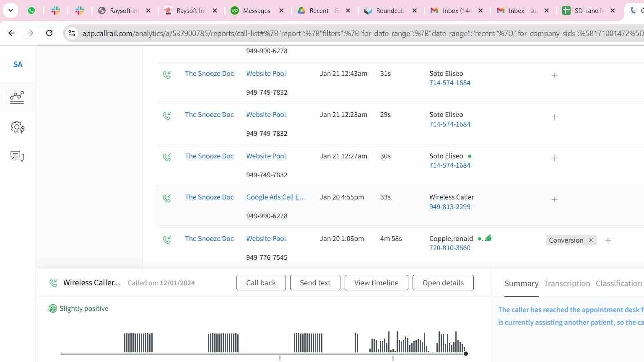Image resolution: width=644 pixels, height=362 pixels.
Task: Click the green dot beside Soto Eliseo
Action: point(470,156)
